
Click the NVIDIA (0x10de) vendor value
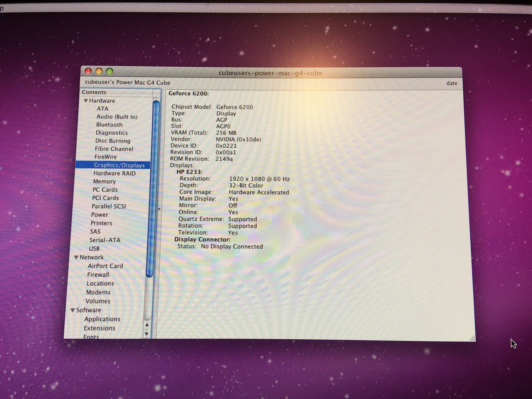238,139
